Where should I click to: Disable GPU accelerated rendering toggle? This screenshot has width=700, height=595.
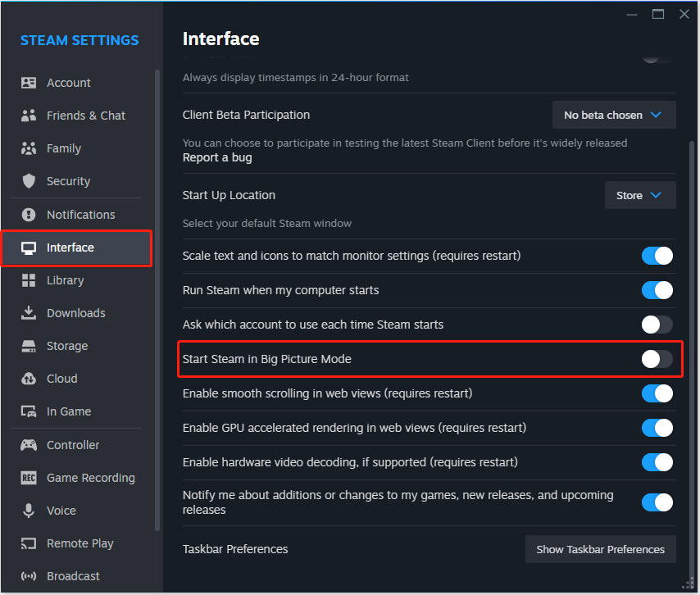click(657, 428)
